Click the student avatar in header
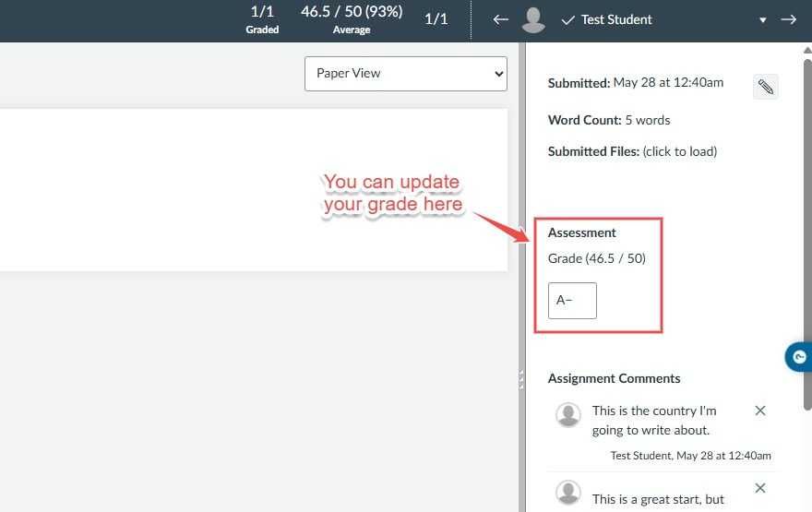Image resolution: width=812 pixels, height=512 pixels. click(x=533, y=20)
